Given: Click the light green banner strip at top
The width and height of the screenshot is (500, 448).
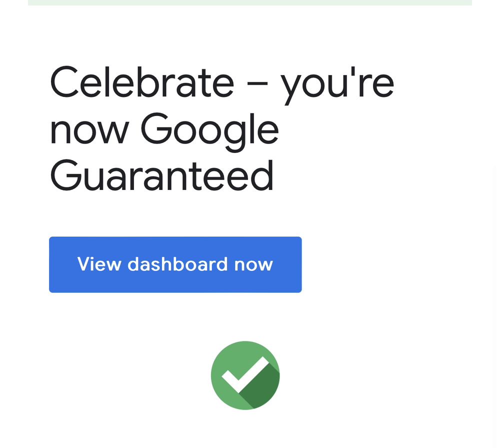Looking at the screenshot, I should [250, 2].
